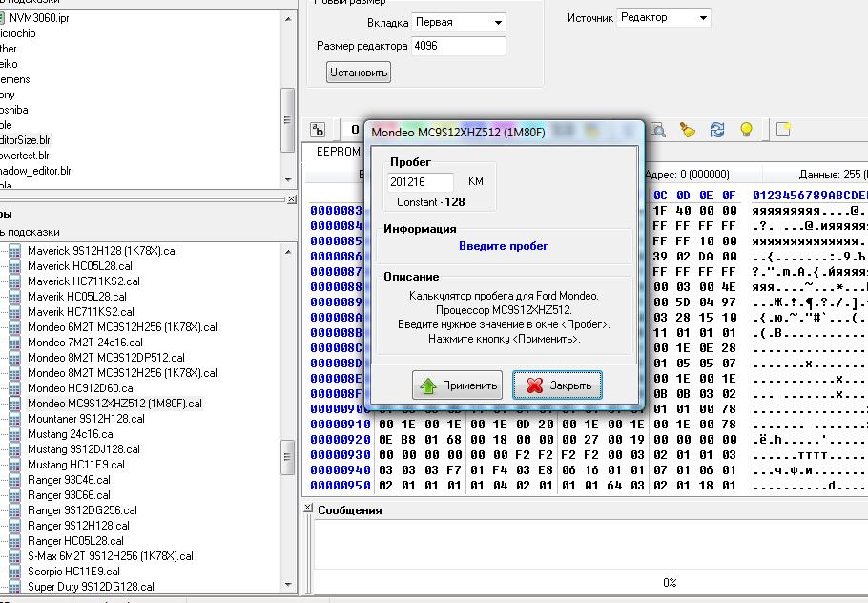Click hex row address 00000920

[x=341, y=440]
